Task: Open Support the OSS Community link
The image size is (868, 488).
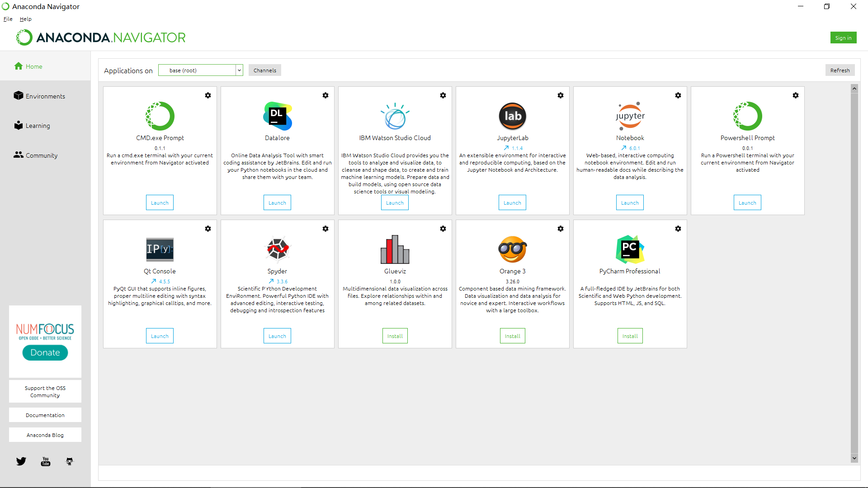Action: click(45, 392)
